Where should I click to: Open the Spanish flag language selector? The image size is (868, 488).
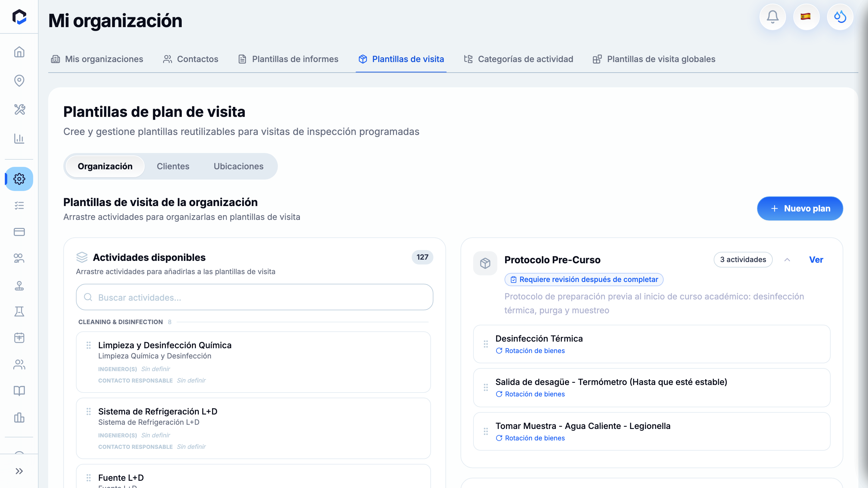806,17
